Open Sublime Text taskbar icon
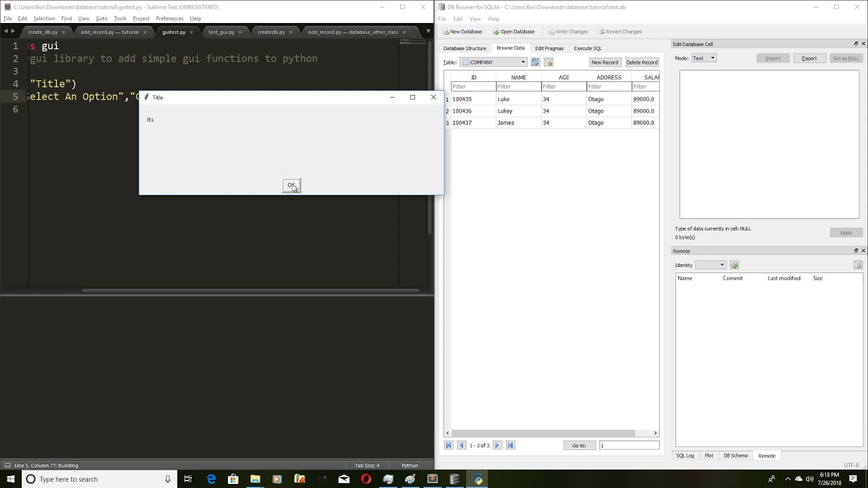 [433, 479]
